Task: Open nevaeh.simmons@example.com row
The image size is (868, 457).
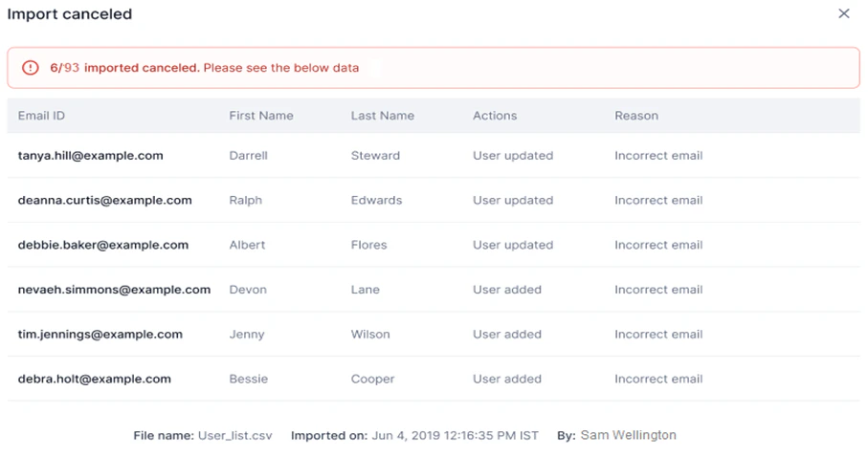Action: pyautogui.click(x=114, y=290)
